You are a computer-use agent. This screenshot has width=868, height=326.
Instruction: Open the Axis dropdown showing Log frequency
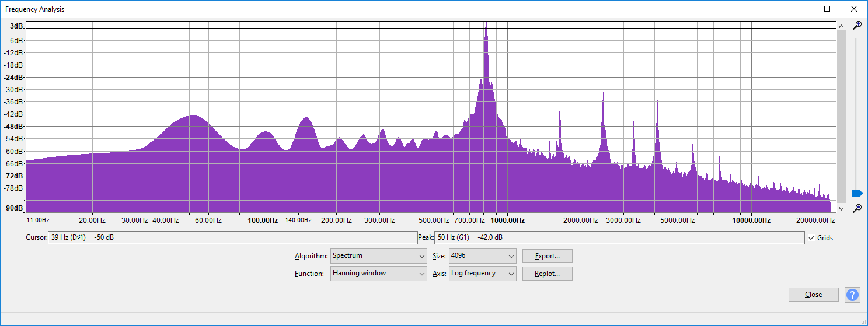[483, 274]
